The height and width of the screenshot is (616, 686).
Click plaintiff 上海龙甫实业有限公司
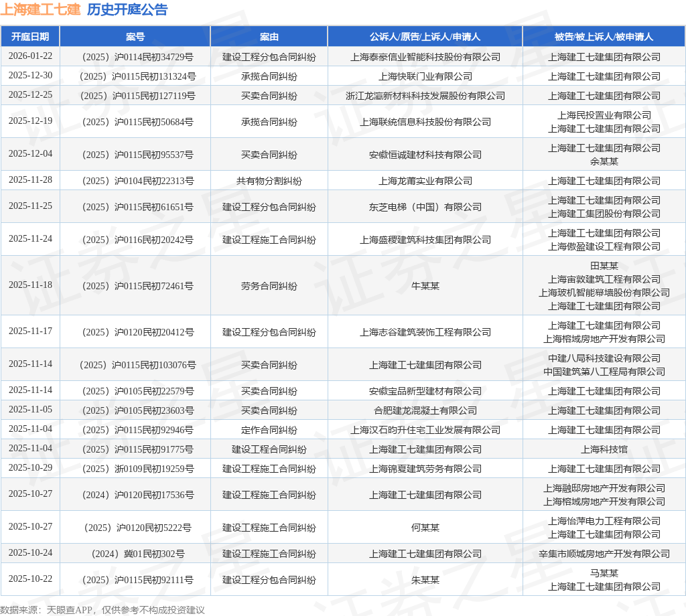[x=425, y=181]
